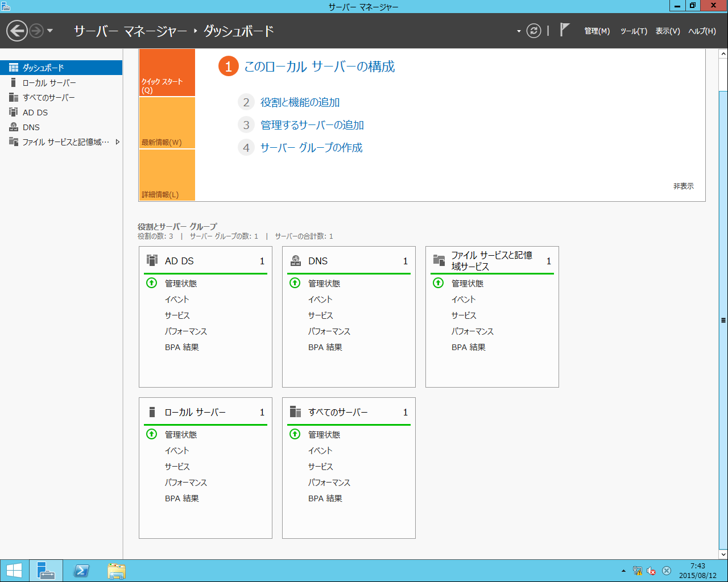Refresh the dashboard with the circular arrows icon
Screen dimensions: 728x582
click(x=533, y=31)
